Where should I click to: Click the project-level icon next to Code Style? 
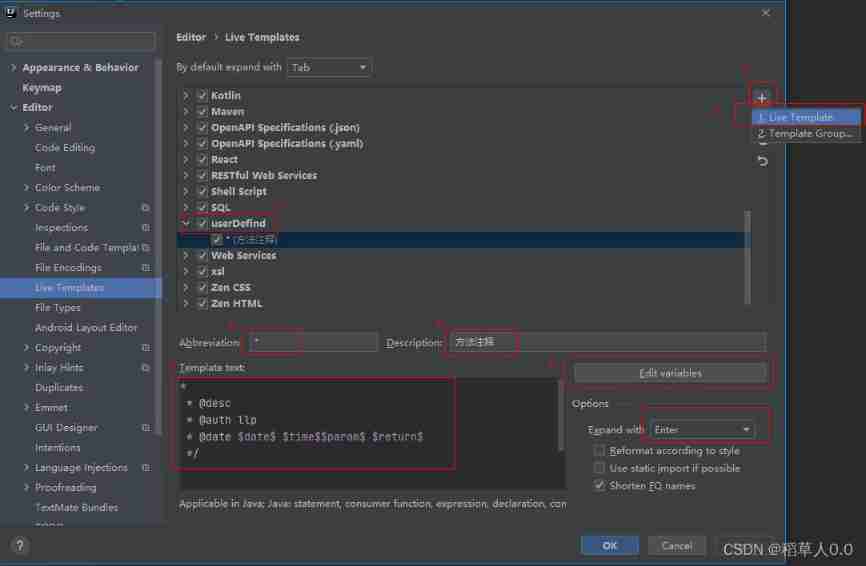(145, 208)
